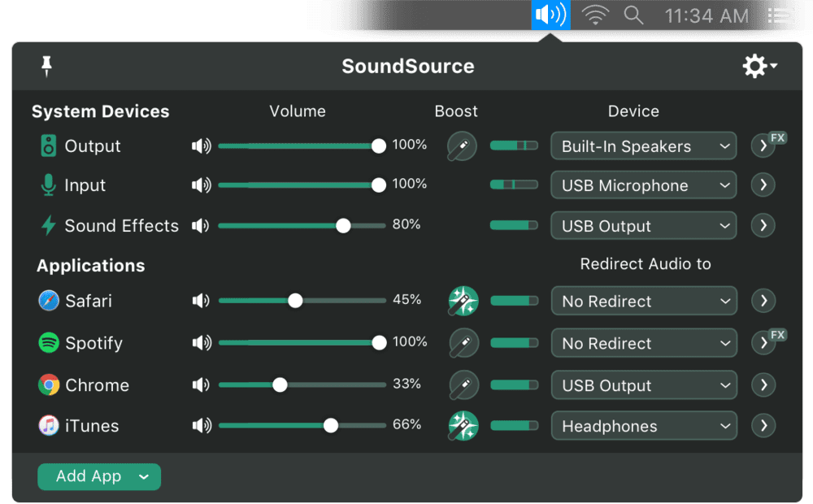Mute the Sound Effects volume
The height and width of the screenshot is (504, 813).
tap(200, 225)
